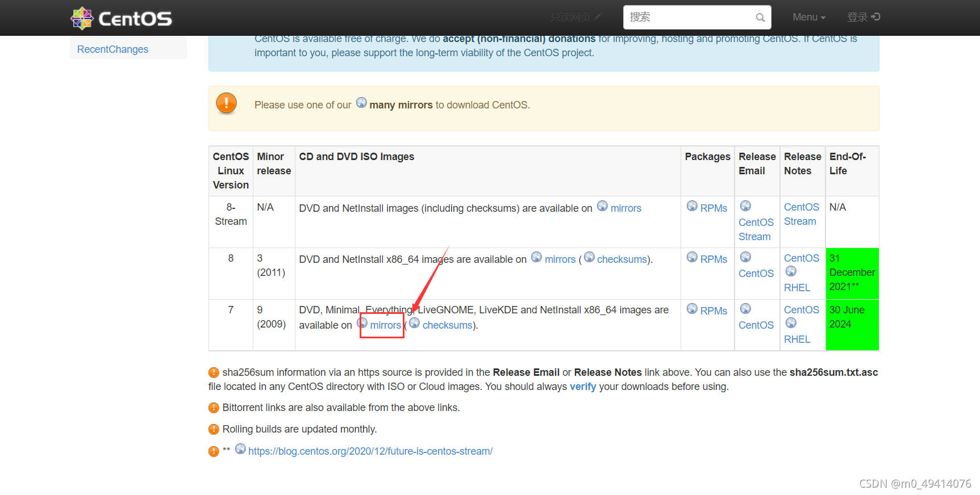Screen dimensions: 980x495
Task: Click globe icon before blog.centos.org link
Action: (240, 449)
